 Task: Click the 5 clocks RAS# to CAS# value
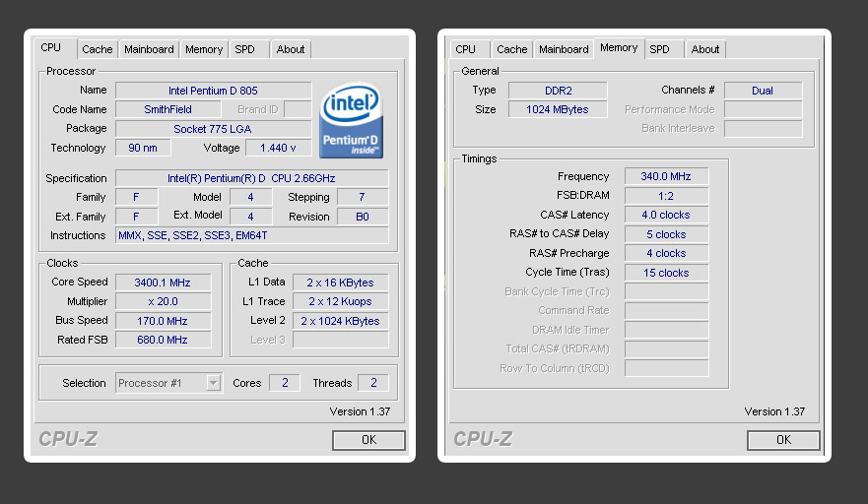click(666, 234)
